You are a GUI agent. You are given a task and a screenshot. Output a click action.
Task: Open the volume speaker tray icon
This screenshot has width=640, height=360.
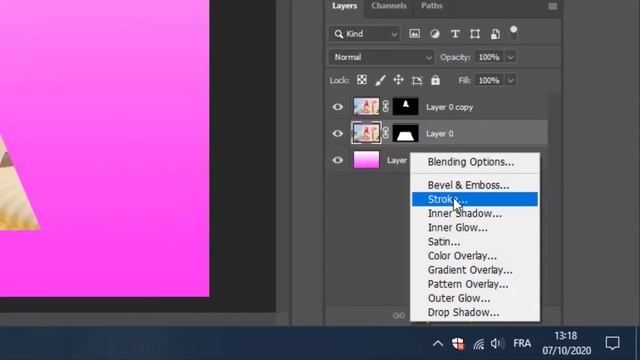(497, 344)
